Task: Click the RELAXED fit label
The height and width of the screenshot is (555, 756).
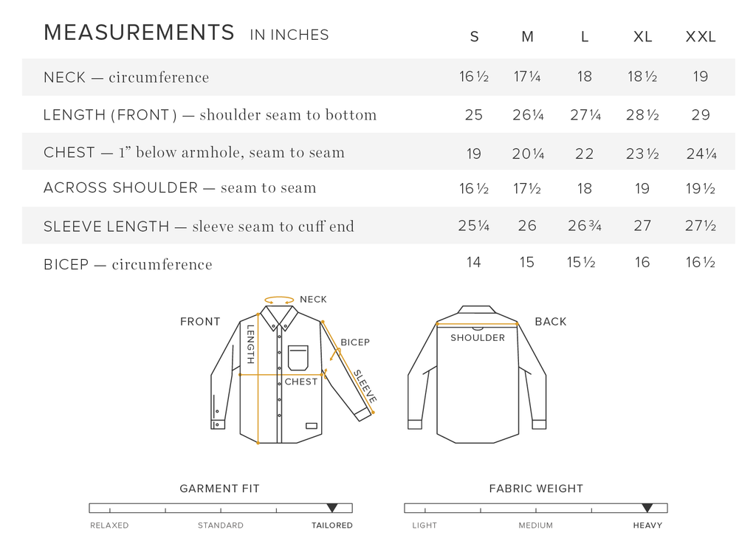Action: (109, 525)
